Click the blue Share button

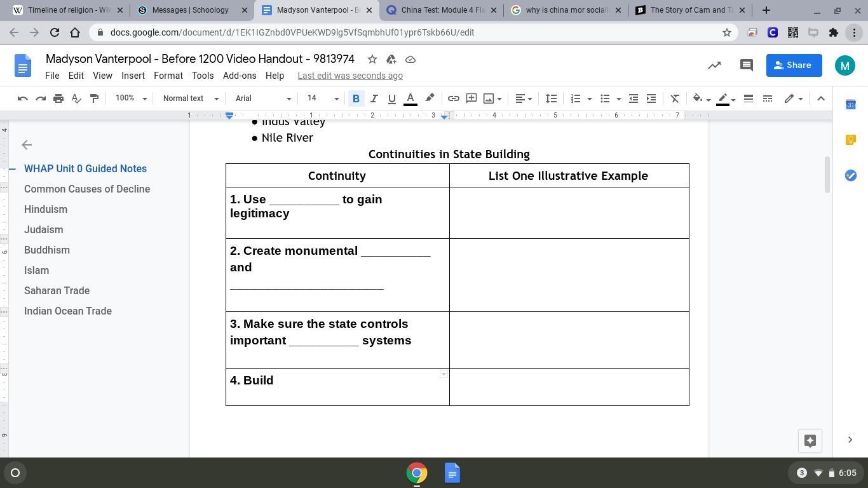pos(794,65)
